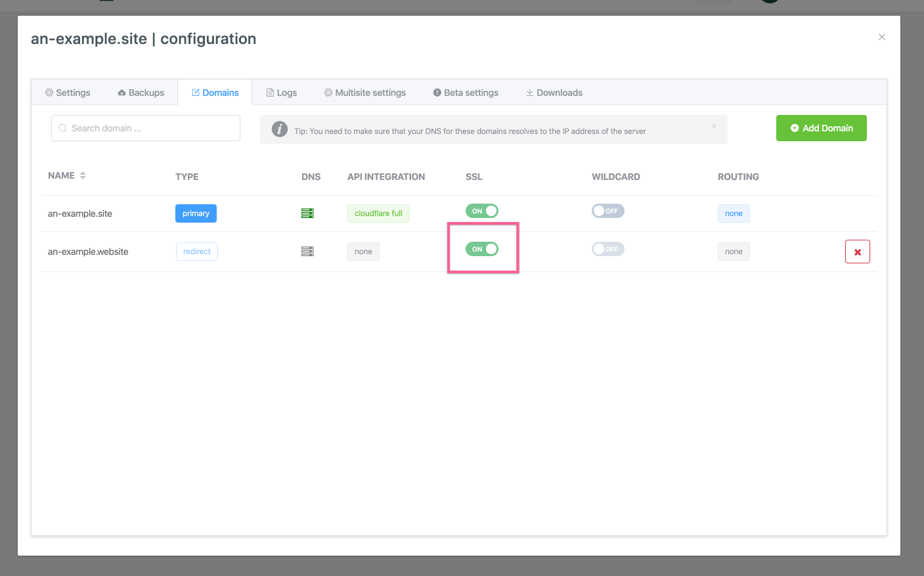The width and height of the screenshot is (924, 576).
Task: Switch to the Backups tab
Action: click(141, 93)
